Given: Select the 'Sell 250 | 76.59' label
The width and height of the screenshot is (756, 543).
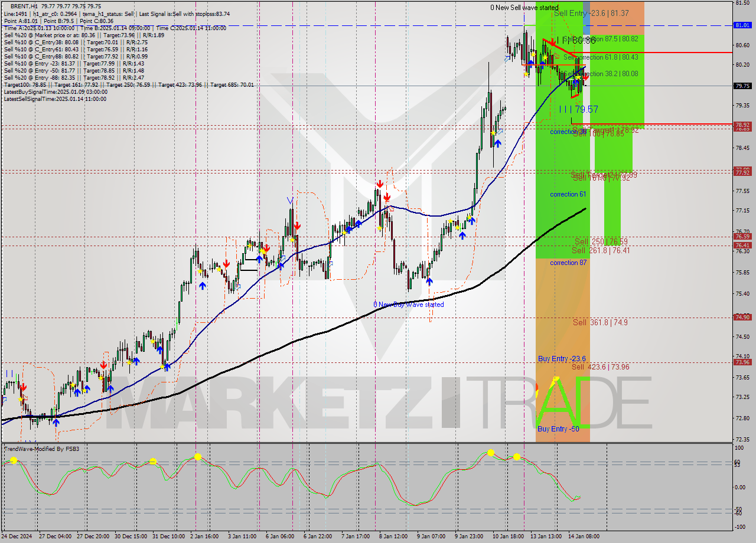Looking at the screenshot, I should pos(601,241).
